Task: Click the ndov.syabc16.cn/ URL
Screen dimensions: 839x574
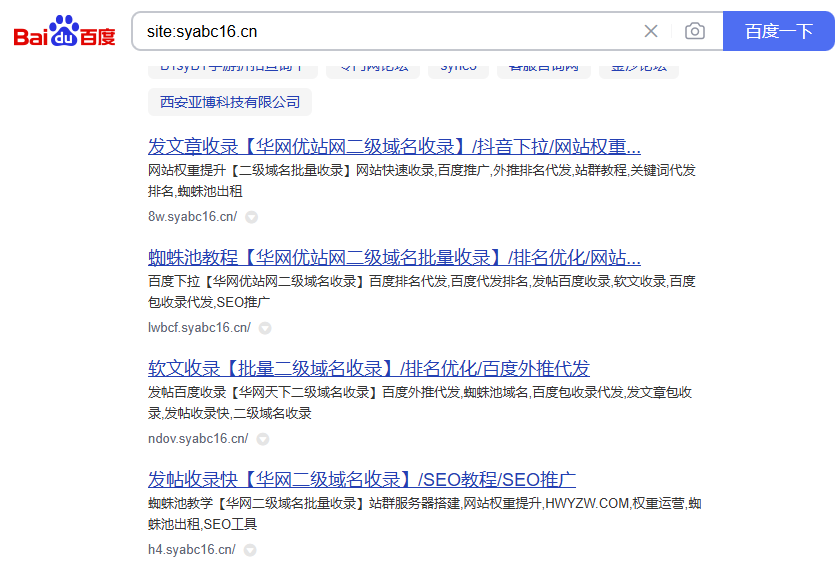Action: (x=198, y=439)
